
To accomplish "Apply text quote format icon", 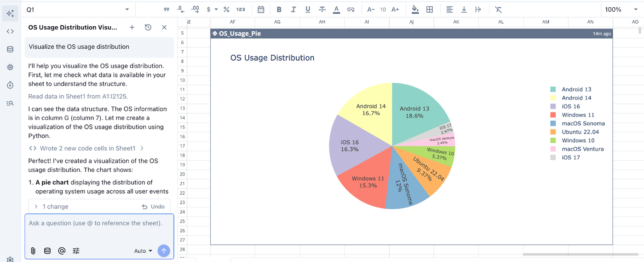I will tap(167, 9).
